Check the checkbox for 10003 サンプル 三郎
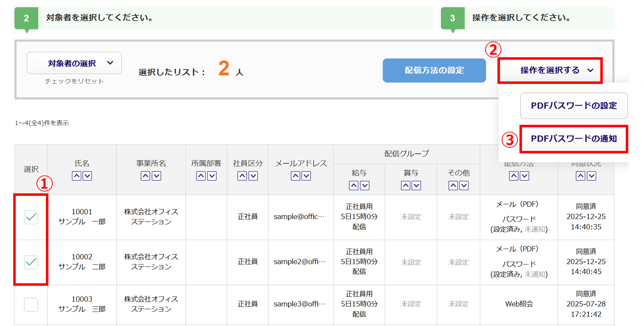Image resolution: width=644 pixels, height=326 pixels. pos(31,304)
